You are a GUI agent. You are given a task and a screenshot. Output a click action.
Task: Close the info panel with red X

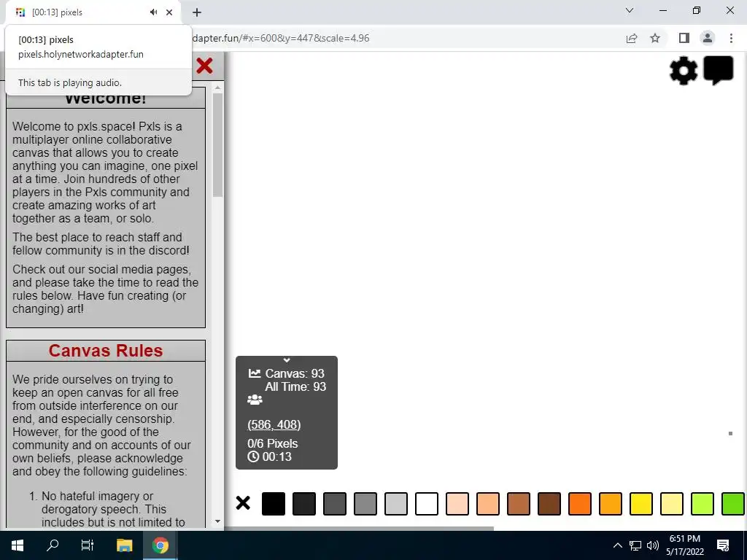pyautogui.click(x=204, y=66)
